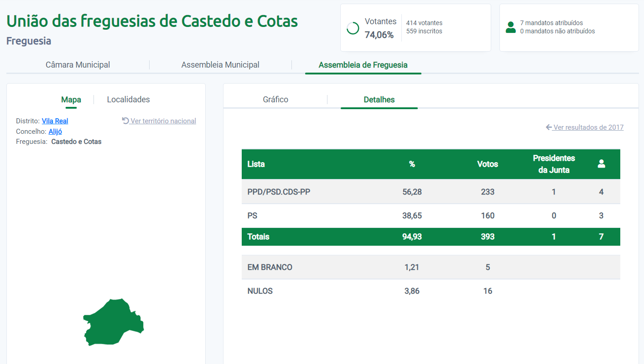Click the PPD/PSD.CDS-PP list row
Viewport: 644px width, 364px height.
[x=279, y=192]
